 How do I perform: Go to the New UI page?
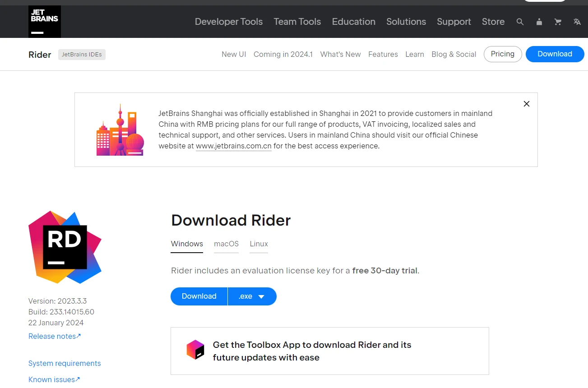pos(234,54)
